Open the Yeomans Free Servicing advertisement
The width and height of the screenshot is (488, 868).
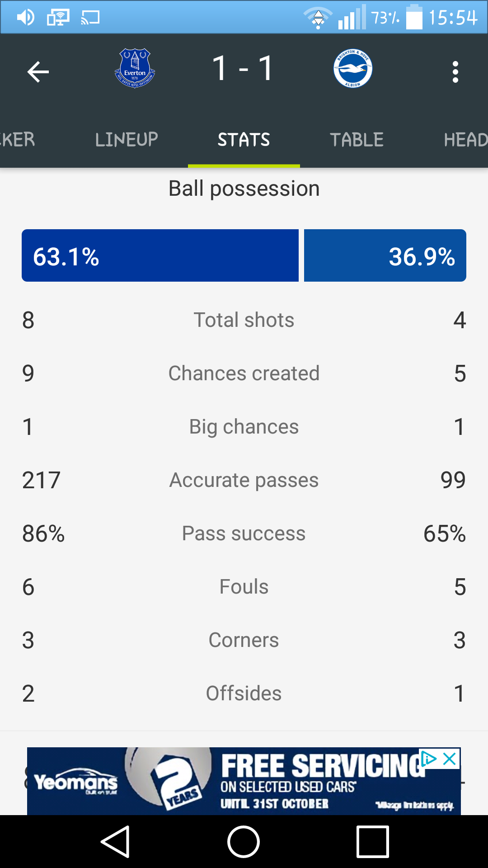tap(244, 781)
